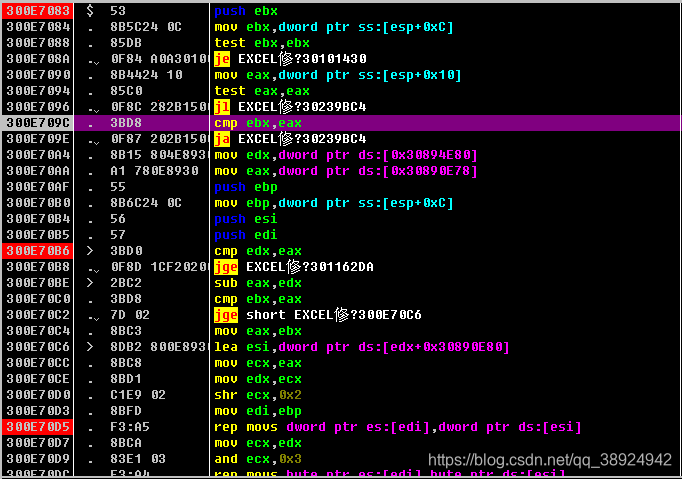
Task: Click address 300E70AA
Action: coord(38,171)
